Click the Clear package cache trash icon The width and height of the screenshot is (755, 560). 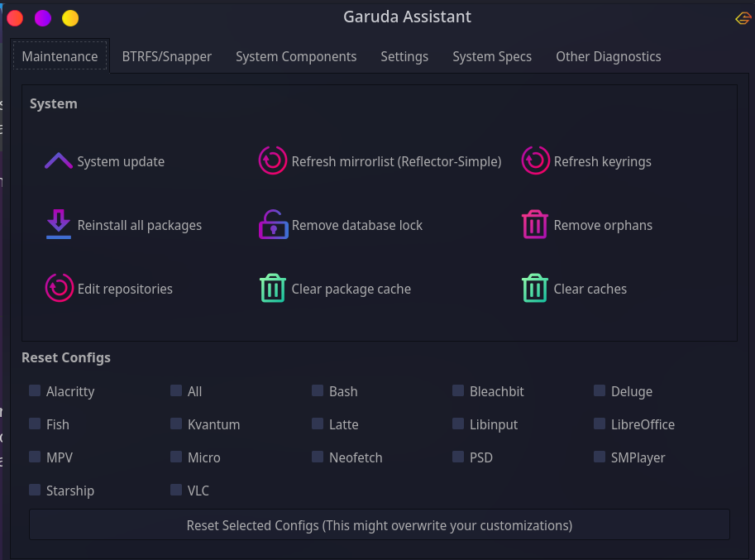click(x=273, y=288)
